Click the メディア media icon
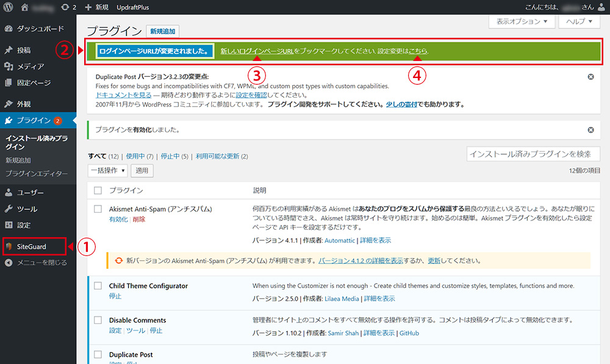The image size is (610, 364). 9,66
